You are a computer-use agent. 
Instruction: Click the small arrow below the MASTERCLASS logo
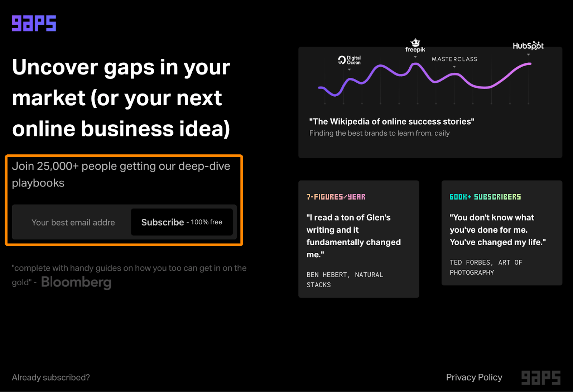pyautogui.click(x=454, y=67)
